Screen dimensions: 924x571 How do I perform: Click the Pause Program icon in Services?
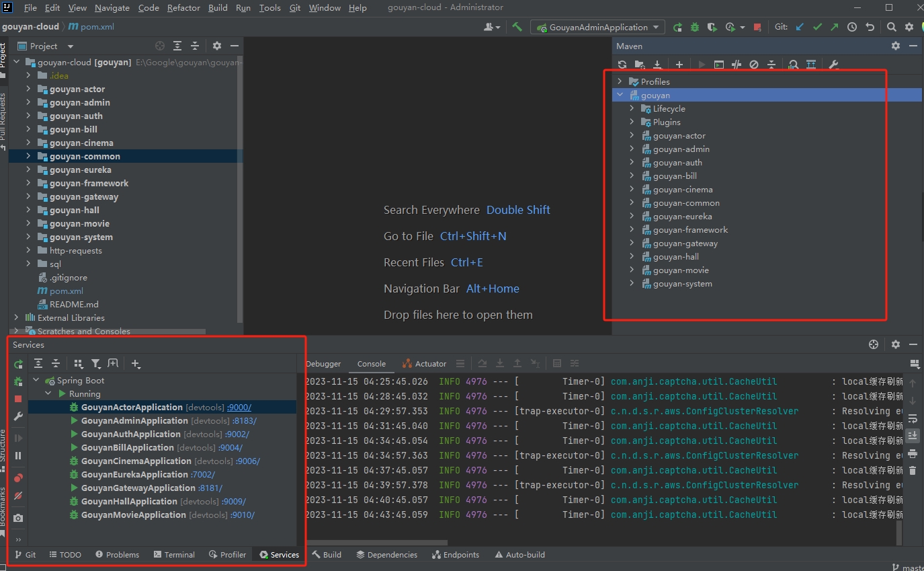coord(18,455)
